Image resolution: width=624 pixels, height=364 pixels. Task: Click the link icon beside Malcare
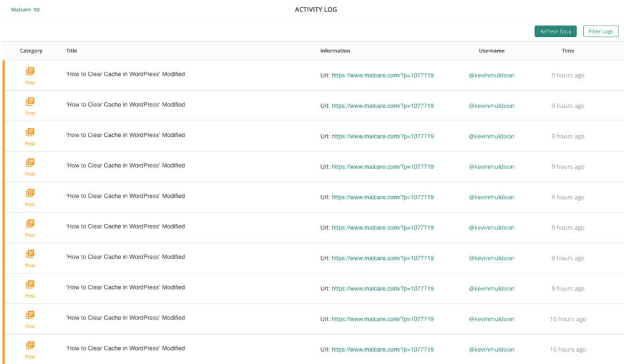[37, 10]
